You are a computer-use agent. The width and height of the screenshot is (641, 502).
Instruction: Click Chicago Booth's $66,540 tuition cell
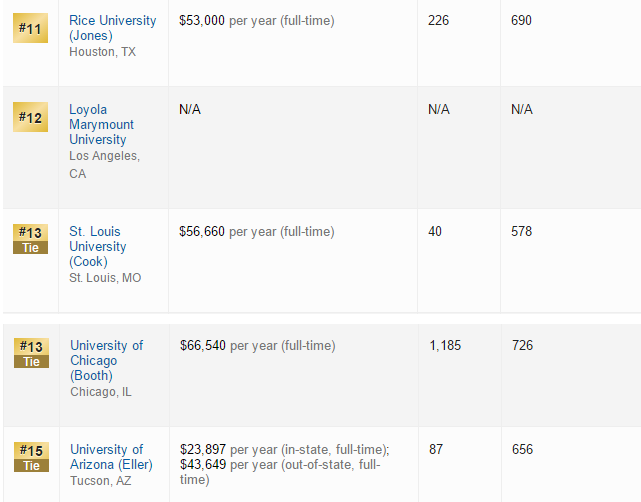[257, 346]
